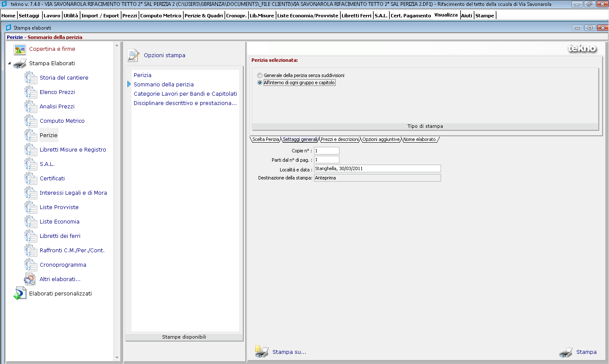
Task: Click the Stampa su... link
Action: pyautogui.click(x=289, y=352)
